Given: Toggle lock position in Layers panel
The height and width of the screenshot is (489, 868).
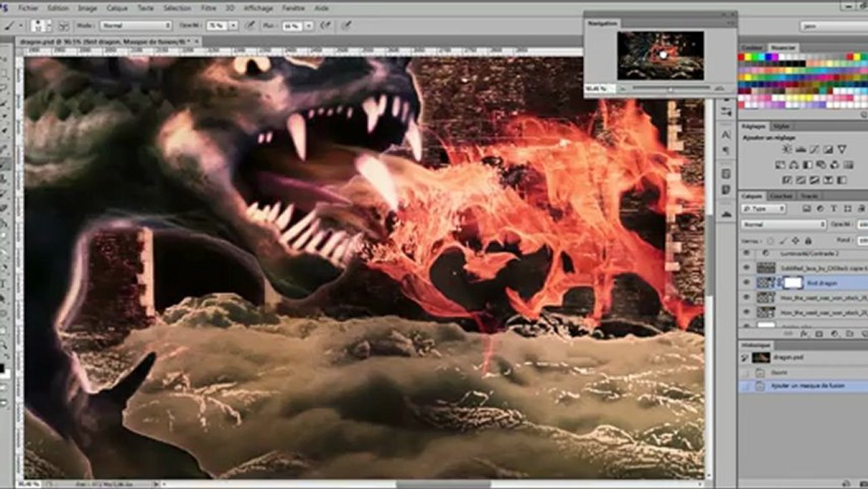Looking at the screenshot, I should click(x=795, y=240).
